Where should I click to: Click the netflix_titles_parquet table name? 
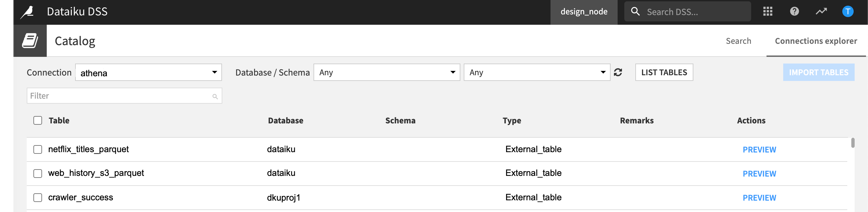coord(88,149)
